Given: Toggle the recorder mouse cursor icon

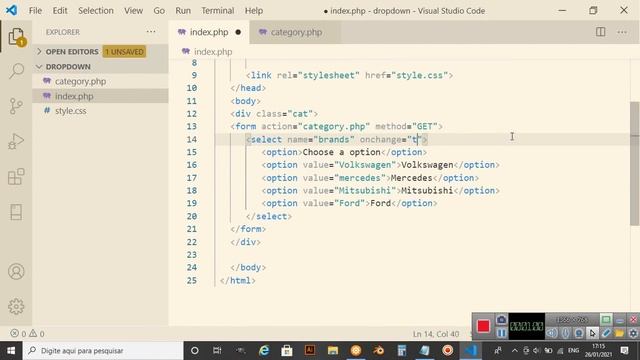Looking at the screenshot, I should 593,333.
